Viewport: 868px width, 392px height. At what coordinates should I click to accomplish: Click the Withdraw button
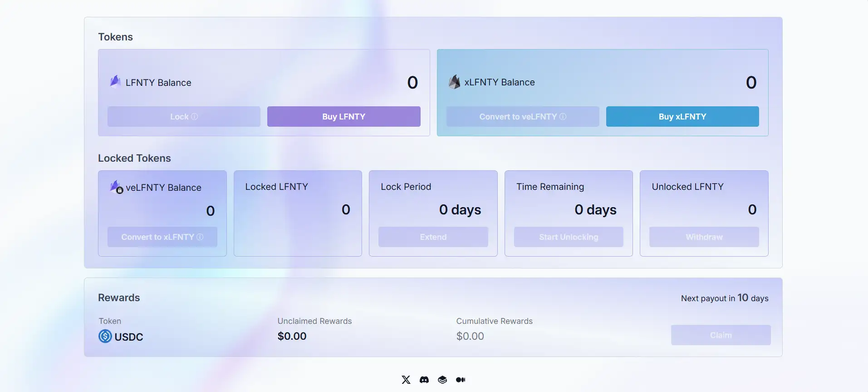[704, 237]
